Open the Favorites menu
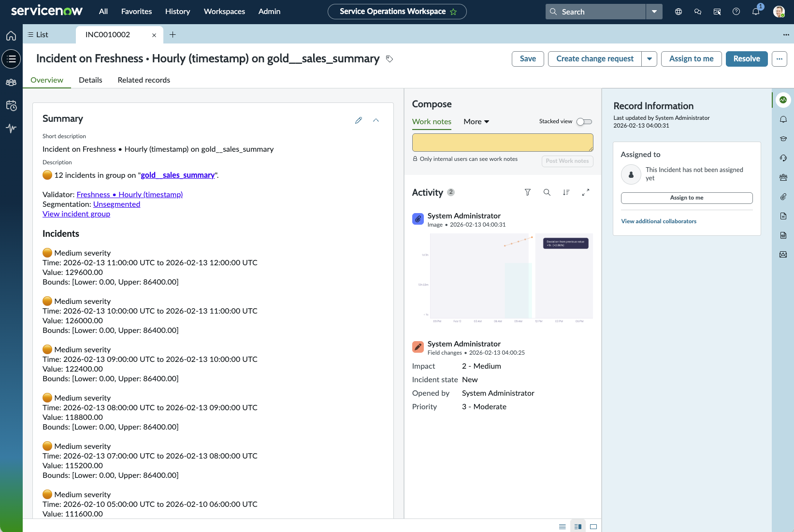The width and height of the screenshot is (794, 532). pyautogui.click(x=137, y=12)
